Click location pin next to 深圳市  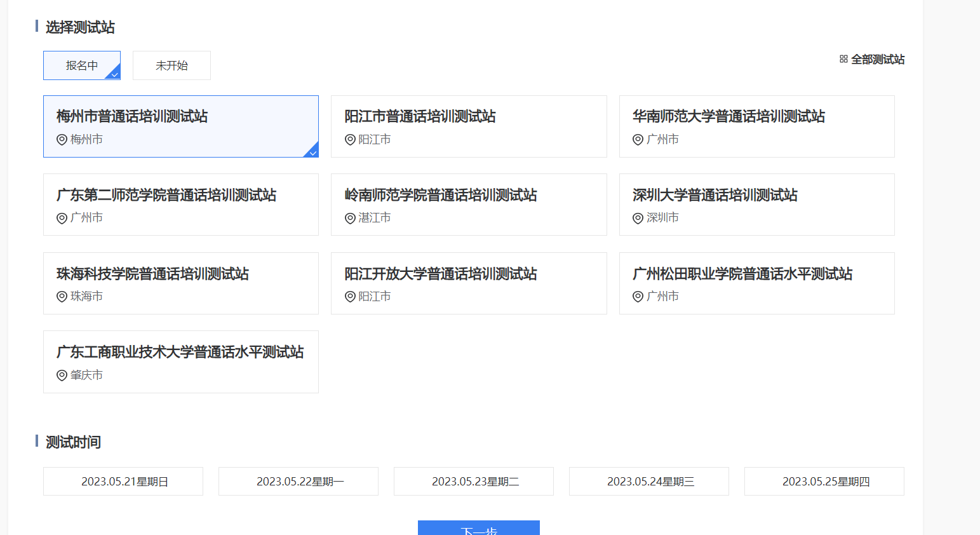638,219
